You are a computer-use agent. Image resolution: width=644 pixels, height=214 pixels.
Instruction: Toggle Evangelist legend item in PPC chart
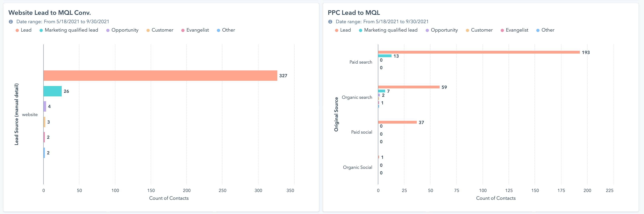(x=515, y=30)
